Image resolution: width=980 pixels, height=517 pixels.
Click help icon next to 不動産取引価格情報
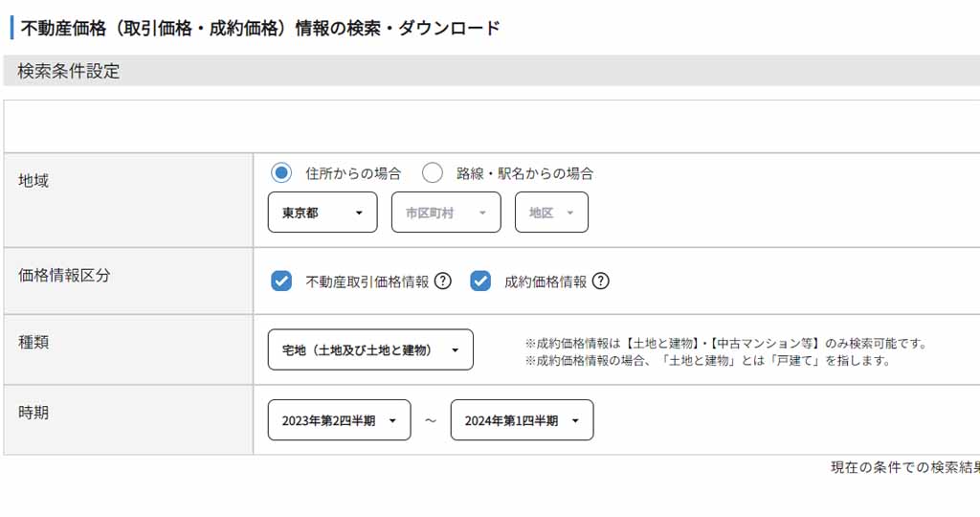(442, 281)
